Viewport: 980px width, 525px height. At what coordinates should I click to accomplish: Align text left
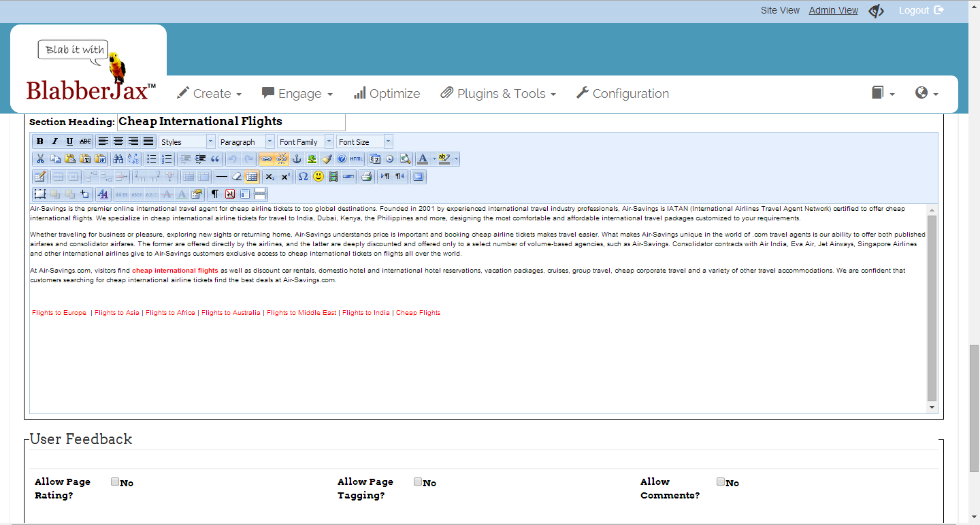pos(103,141)
